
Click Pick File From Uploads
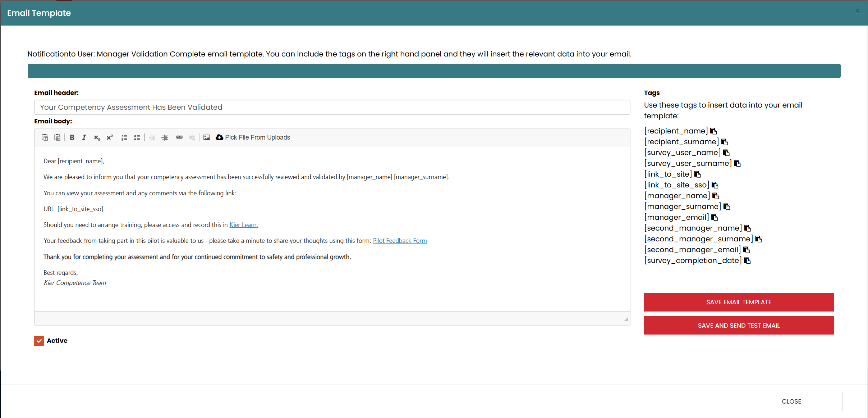click(x=253, y=137)
